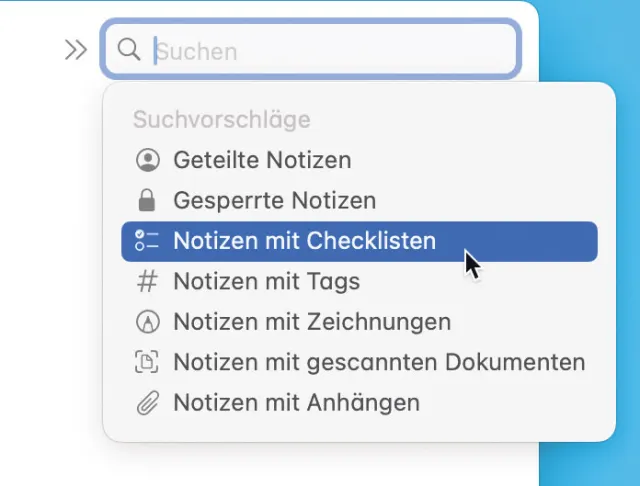Viewport: 640px width, 486px height.
Task: Click the lock icon for Gesperrte Notizen
Action: click(147, 200)
